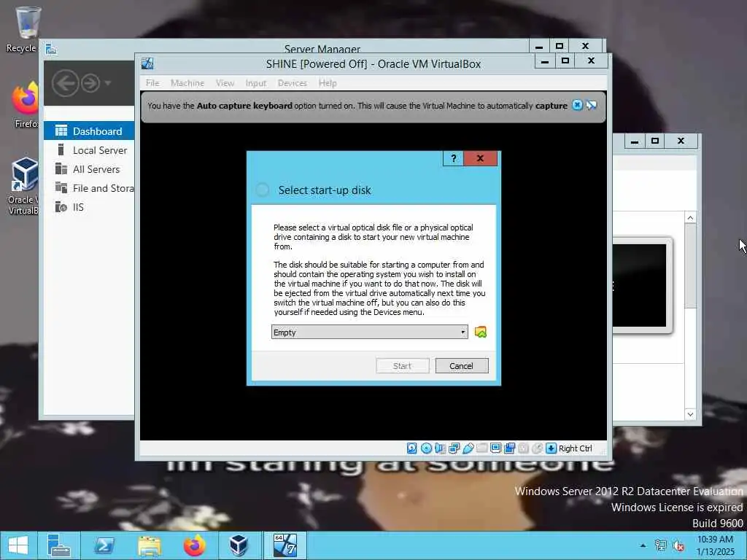Click the CPU status bar icon
Image resolution: width=747 pixels, height=560 pixels.
tap(523, 448)
